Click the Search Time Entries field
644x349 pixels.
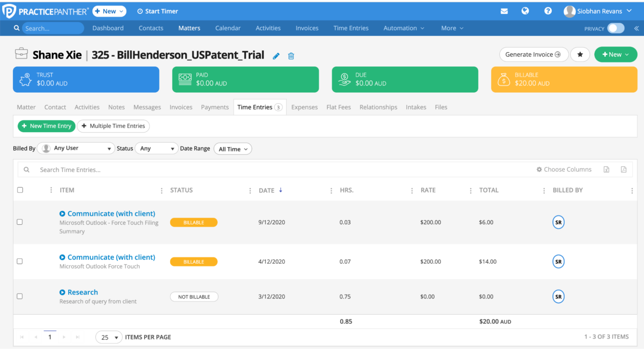(x=131, y=169)
